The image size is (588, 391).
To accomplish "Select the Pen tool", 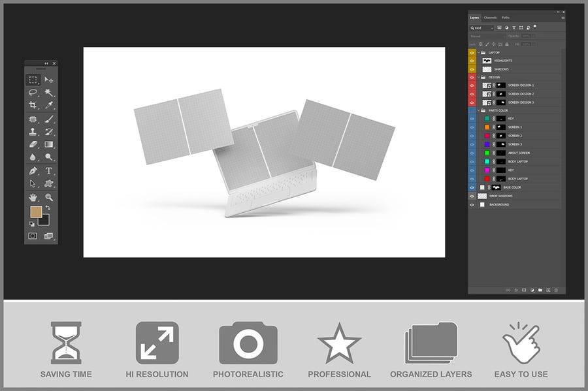I will point(33,170).
